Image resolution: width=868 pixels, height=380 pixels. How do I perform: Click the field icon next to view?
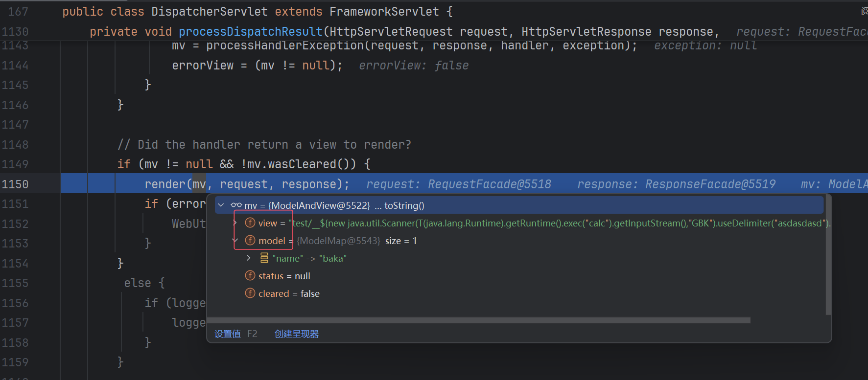[250, 223]
